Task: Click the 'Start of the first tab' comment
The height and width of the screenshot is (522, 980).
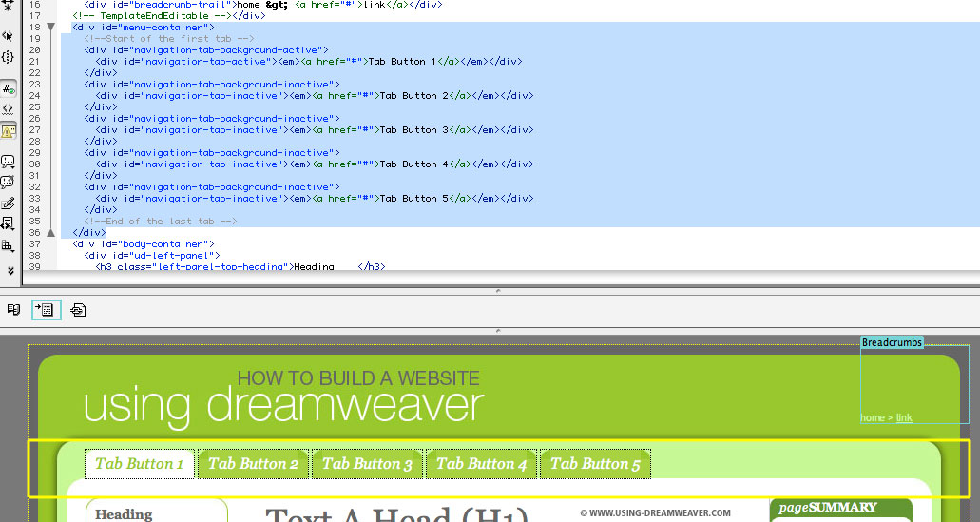Action: click(169, 38)
